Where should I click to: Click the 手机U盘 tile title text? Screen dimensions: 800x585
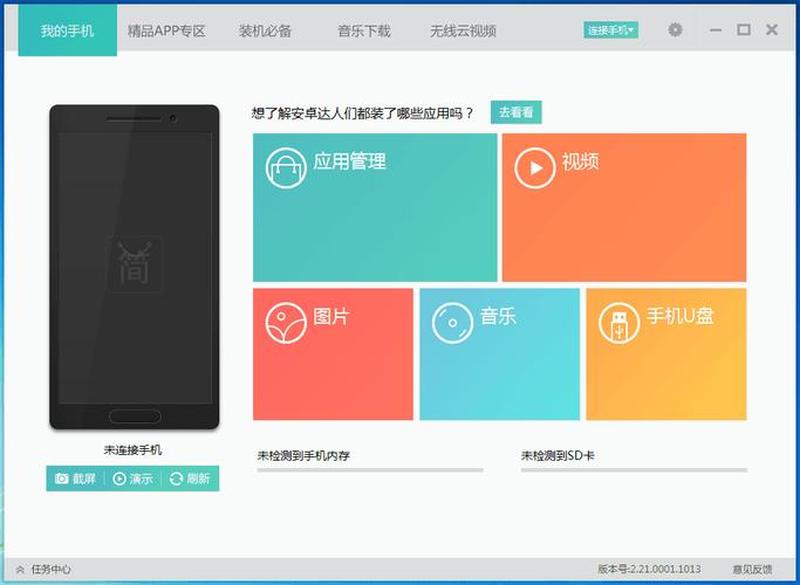(x=680, y=316)
